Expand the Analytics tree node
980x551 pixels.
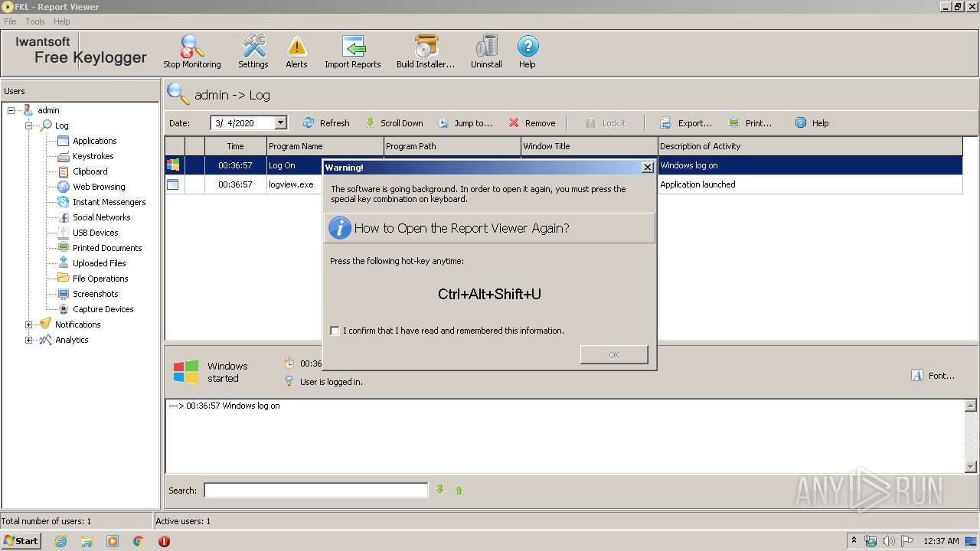point(29,340)
